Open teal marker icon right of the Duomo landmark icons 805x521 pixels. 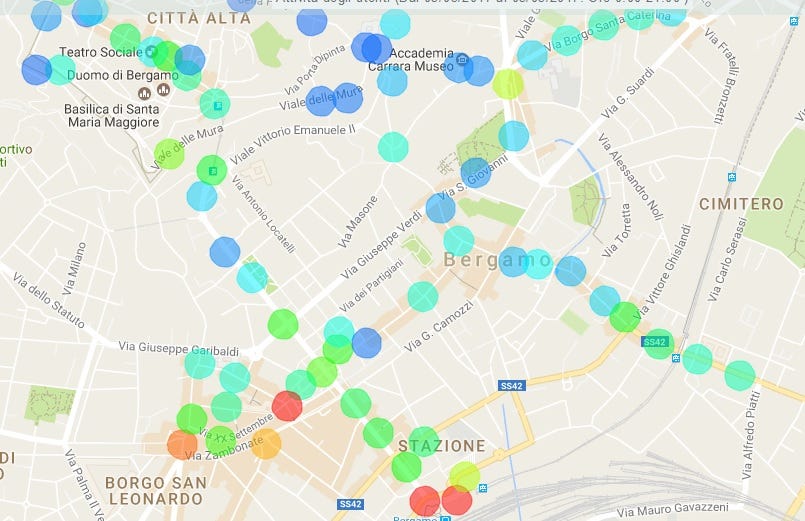point(218,106)
